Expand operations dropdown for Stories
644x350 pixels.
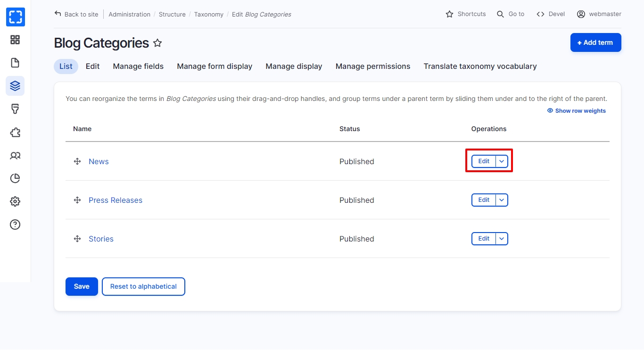[502, 239]
